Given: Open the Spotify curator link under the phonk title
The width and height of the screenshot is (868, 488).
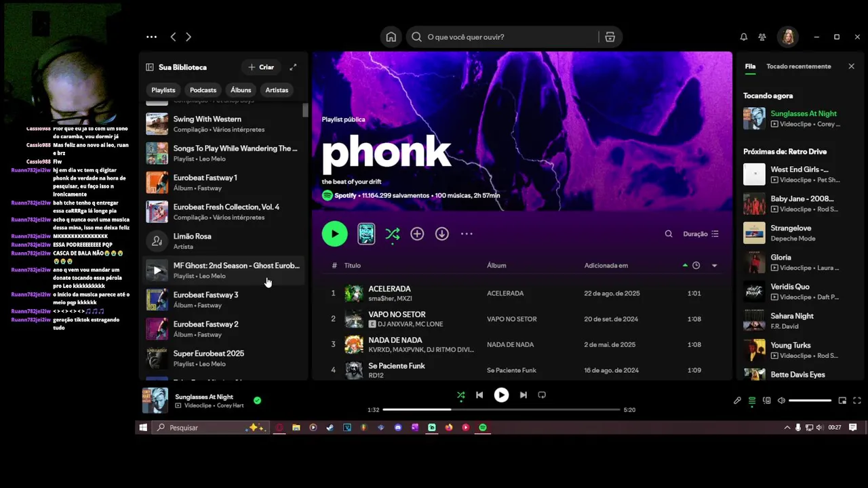Looking at the screenshot, I should click(x=345, y=195).
